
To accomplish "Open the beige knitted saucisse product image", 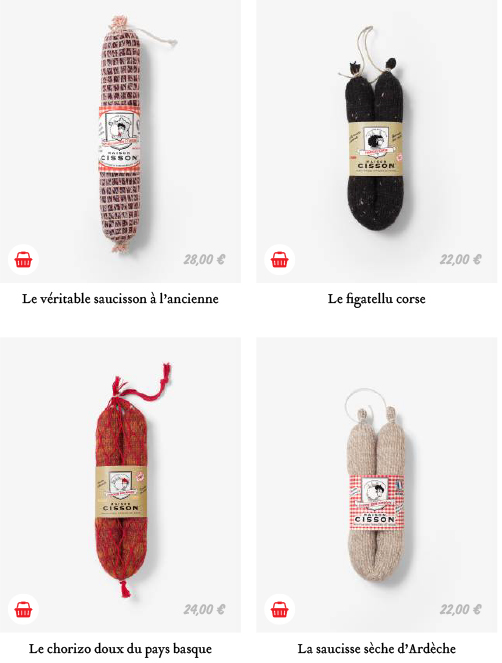I will (375, 484).
